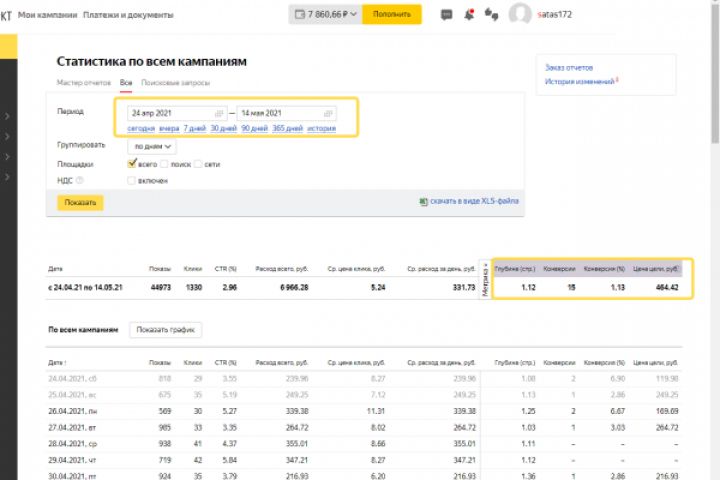The image size is (720, 480).
Task: Click goal price value 464.42
Action: [667, 288]
